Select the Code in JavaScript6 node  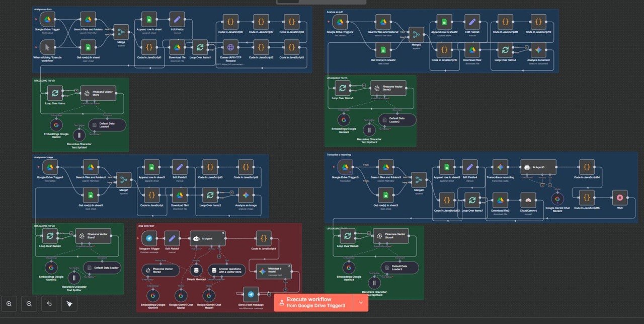tap(230, 22)
